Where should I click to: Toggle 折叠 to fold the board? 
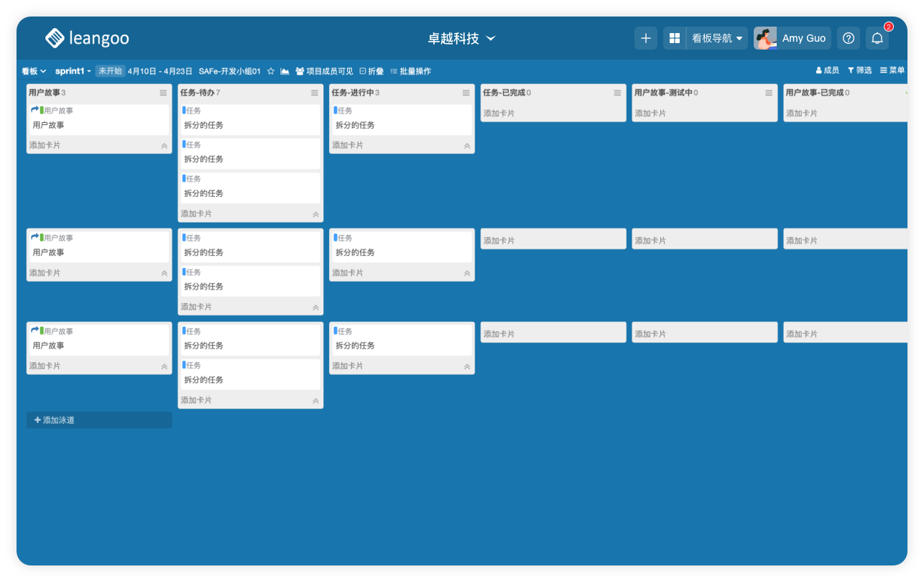click(x=371, y=71)
